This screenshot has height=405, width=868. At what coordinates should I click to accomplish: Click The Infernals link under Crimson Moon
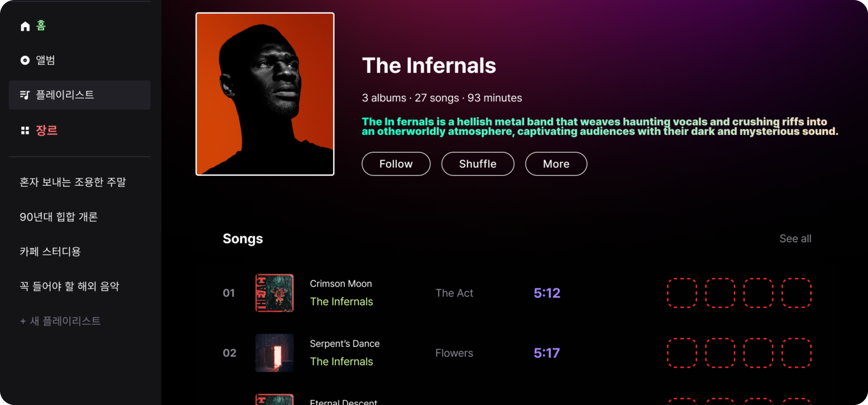341,302
